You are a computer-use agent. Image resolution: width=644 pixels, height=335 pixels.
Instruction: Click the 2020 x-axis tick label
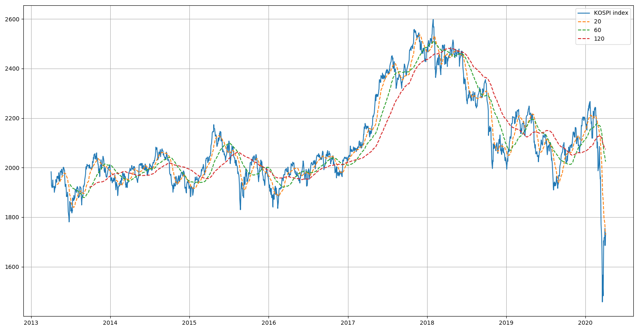(585, 323)
